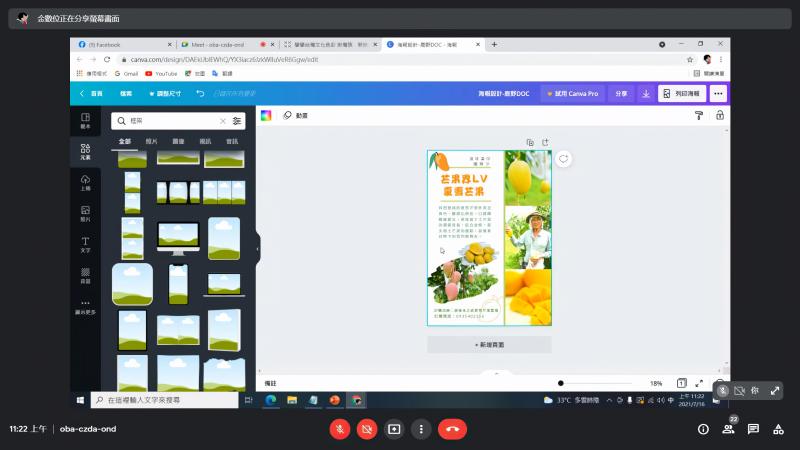Choose the smartphone frame thumbnail
This screenshot has width=800, height=450.
click(178, 284)
